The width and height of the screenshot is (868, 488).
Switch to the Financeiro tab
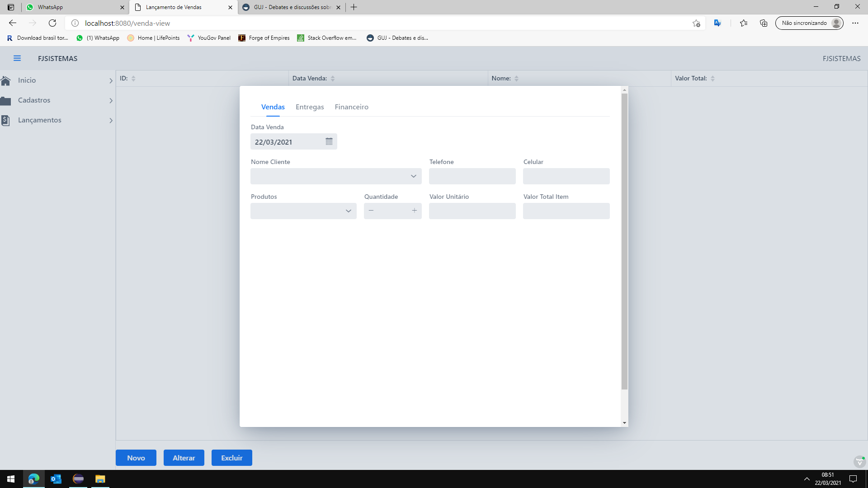coord(351,107)
